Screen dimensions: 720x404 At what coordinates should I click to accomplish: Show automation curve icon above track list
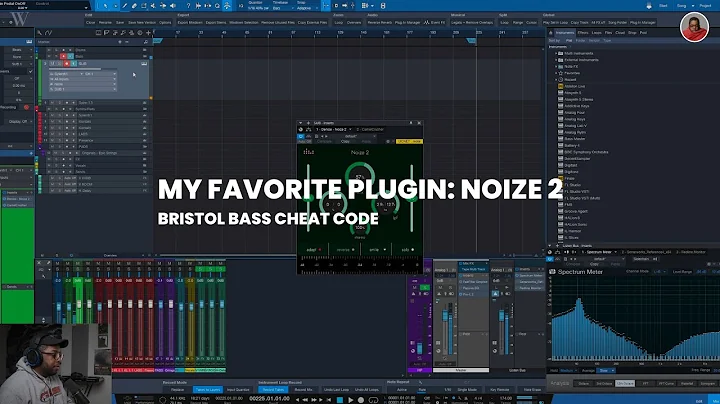click(48, 33)
